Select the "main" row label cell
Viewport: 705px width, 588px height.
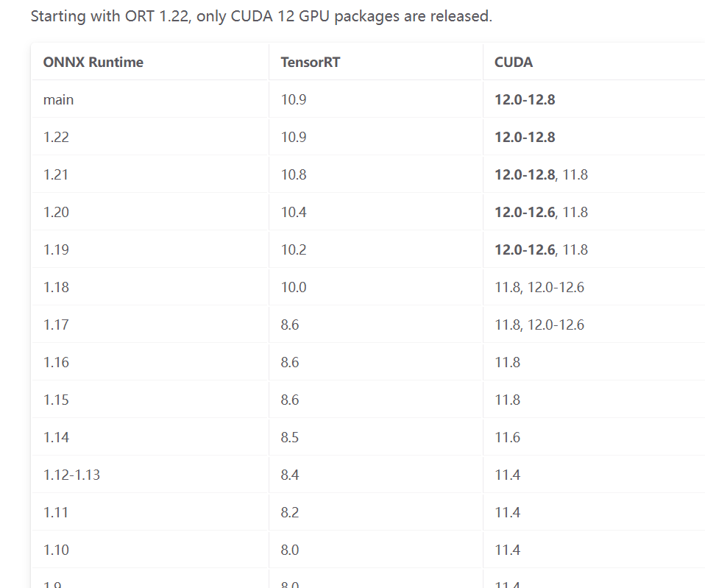pos(58,99)
